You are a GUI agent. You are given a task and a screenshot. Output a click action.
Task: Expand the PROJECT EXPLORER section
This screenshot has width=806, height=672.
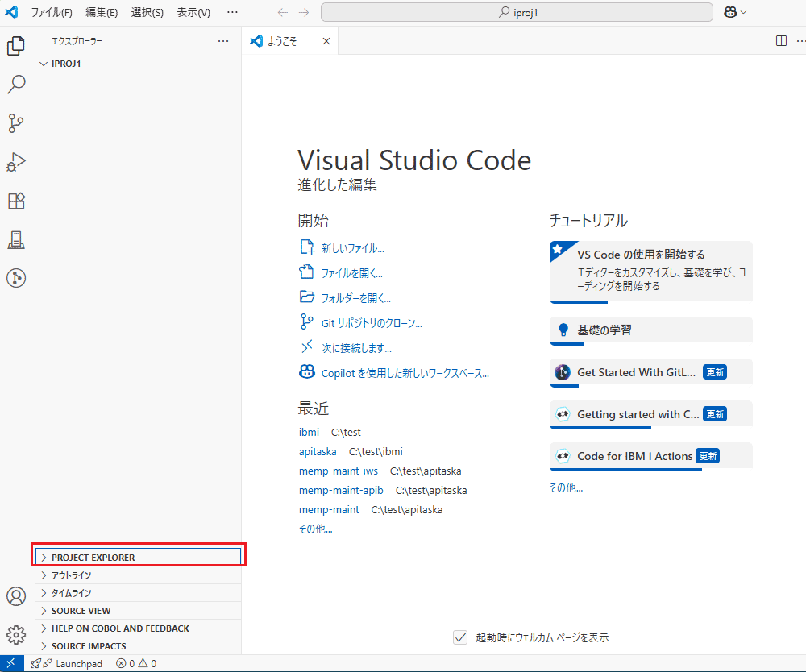93,558
